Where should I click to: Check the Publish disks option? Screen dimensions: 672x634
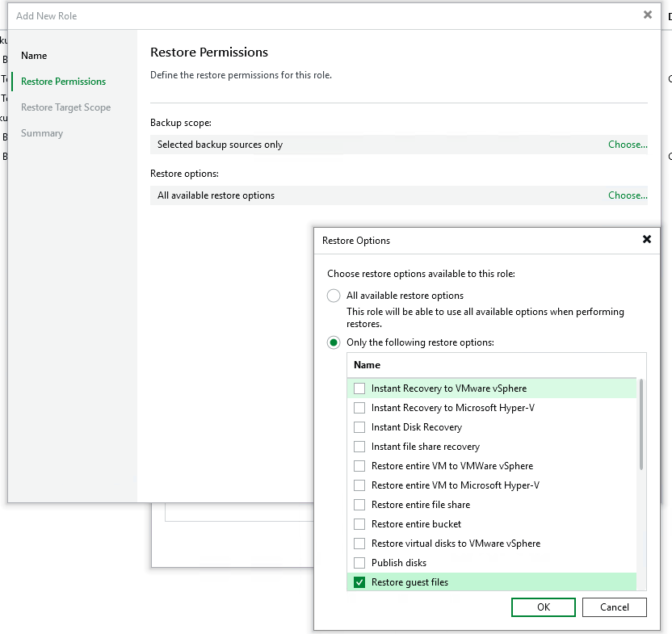pos(359,563)
